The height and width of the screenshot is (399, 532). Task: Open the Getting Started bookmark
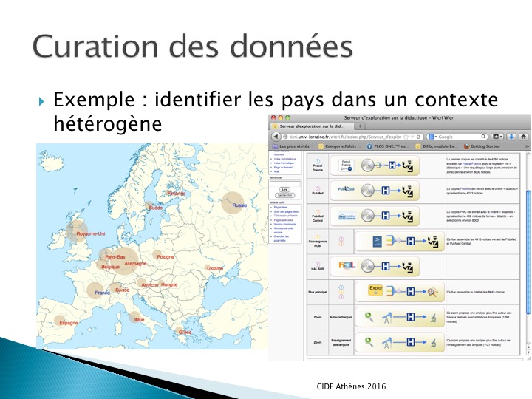pyautogui.click(x=482, y=146)
